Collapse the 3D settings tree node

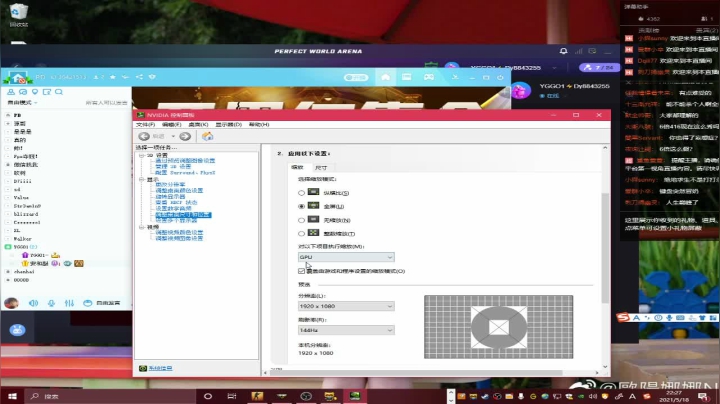[x=142, y=155]
